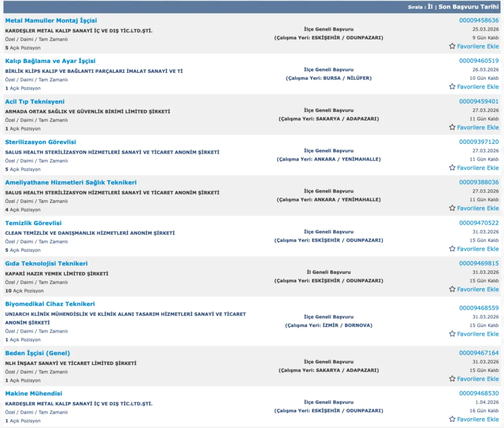This screenshot has width=504, height=428.
Task: Click star icon on Acil Tıp Teknisyeni listing
Action: coord(452,127)
